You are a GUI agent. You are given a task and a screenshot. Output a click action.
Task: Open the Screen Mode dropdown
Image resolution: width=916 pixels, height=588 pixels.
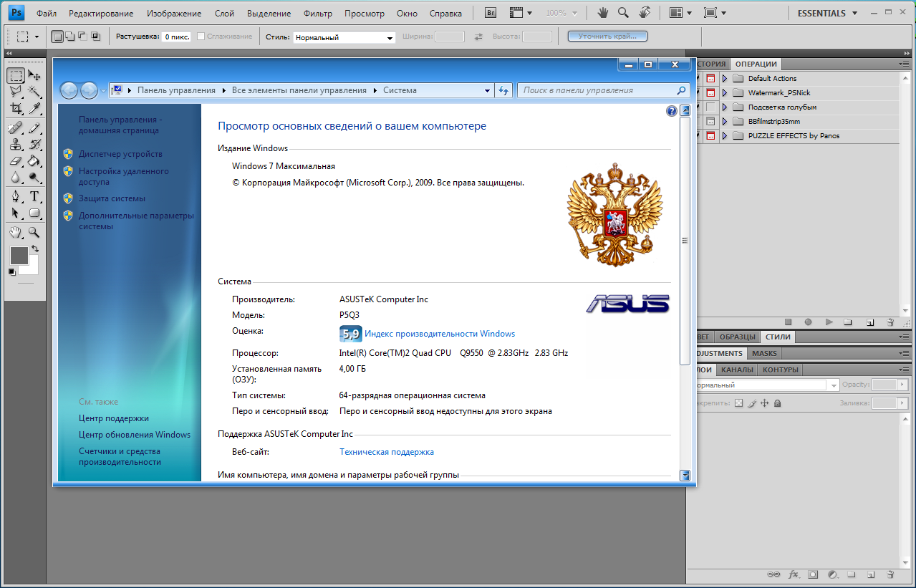click(x=715, y=13)
